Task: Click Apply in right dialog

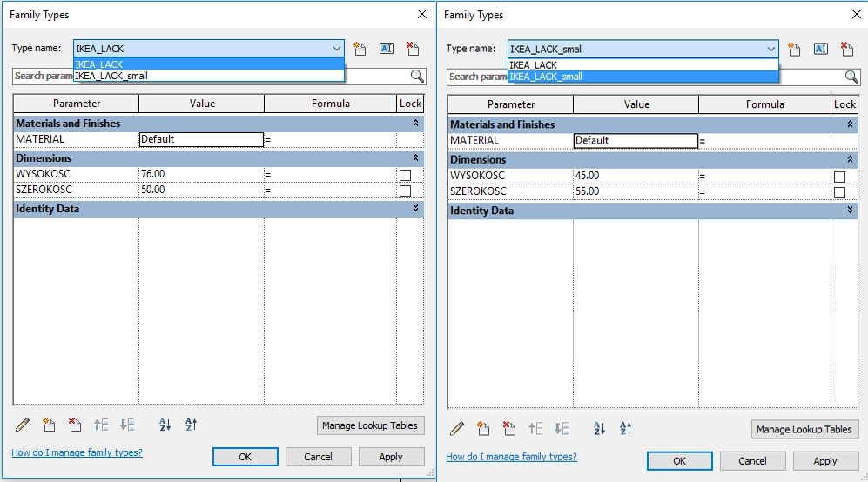Action: [826, 461]
